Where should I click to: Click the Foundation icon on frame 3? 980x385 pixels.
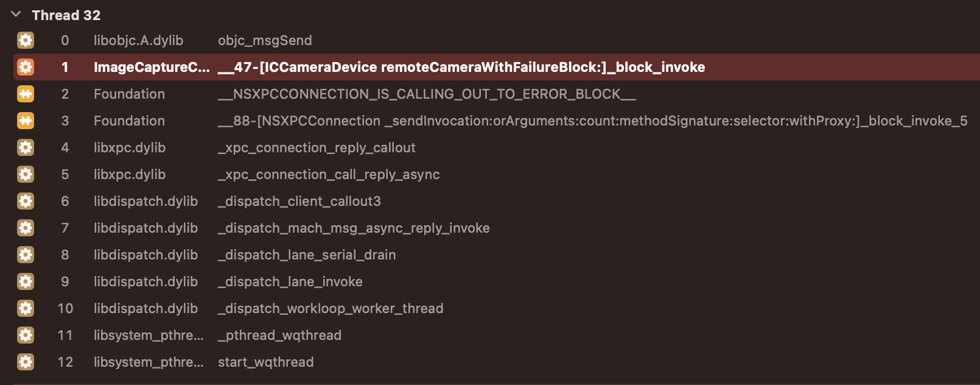click(x=26, y=121)
